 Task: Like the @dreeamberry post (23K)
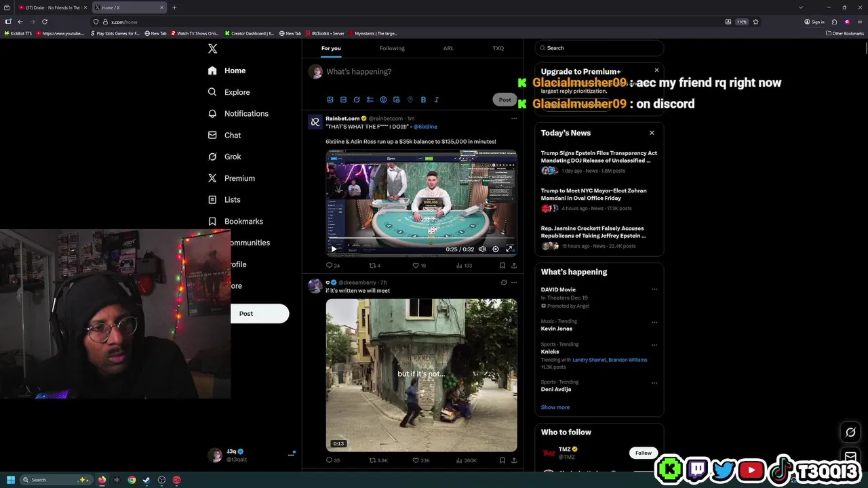[x=421, y=460]
